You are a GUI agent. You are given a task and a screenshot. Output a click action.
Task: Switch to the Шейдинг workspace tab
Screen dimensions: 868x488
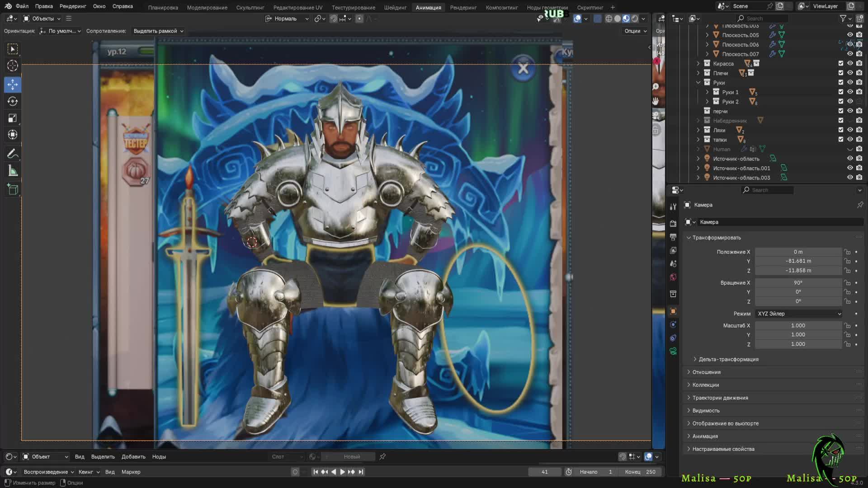[x=395, y=7]
